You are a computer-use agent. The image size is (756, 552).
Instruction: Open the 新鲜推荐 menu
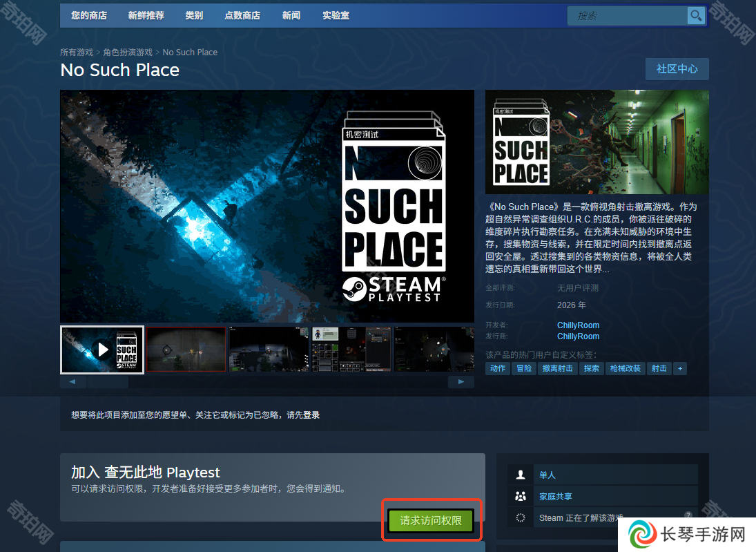pos(146,15)
